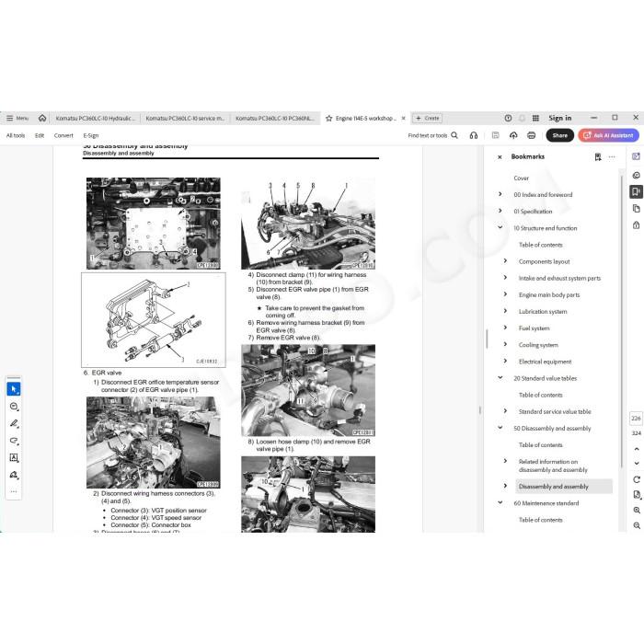Viewport: 644px width, 644px height.
Task: Select the fill and sign stamp tool
Action: point(14,475)
